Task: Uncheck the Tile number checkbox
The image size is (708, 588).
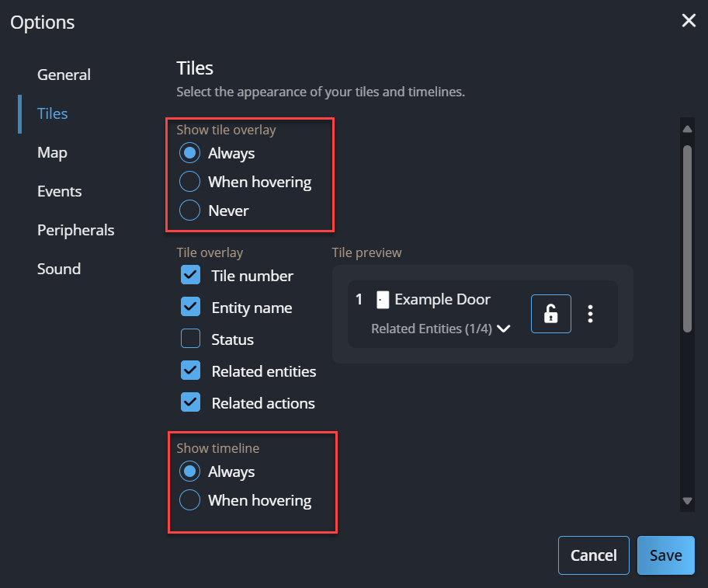Action: point(190,276)
